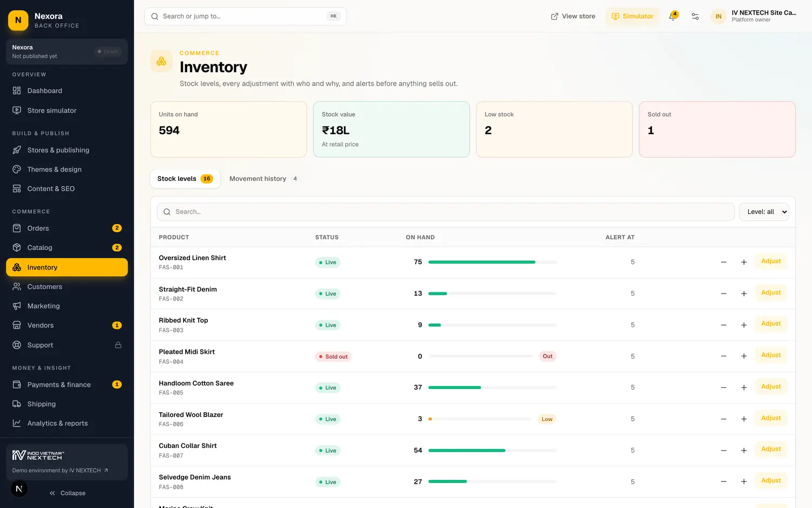812x508 pixels.
Task: Click the inventory Search field
Action: point(446,212)
